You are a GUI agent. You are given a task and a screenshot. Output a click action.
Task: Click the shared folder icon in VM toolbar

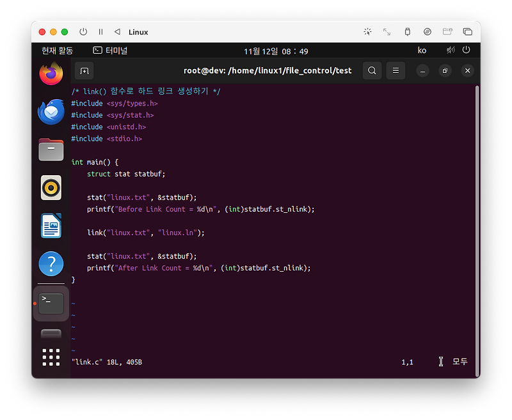coord(447,31)
